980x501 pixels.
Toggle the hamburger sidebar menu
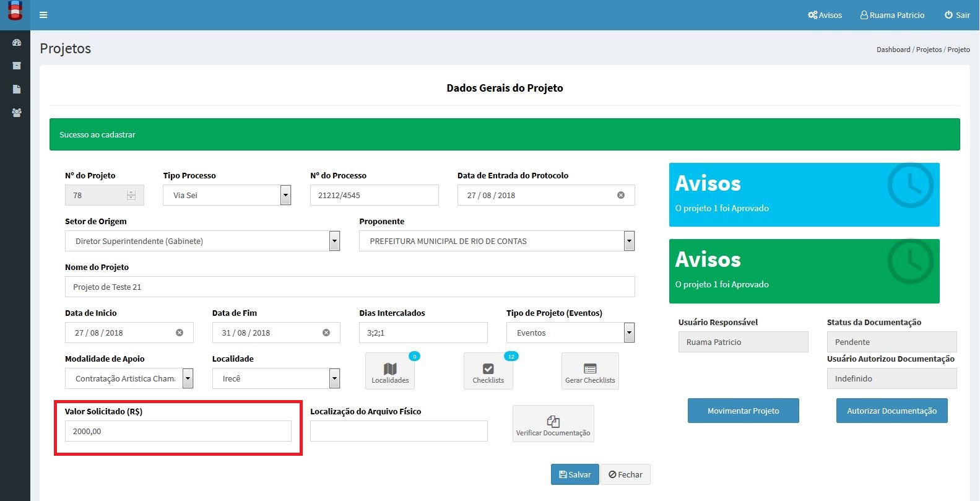pos(43,15)
